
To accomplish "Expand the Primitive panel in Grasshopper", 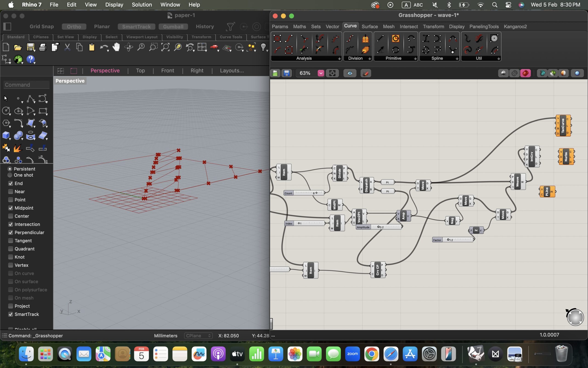I will point(415,59).
